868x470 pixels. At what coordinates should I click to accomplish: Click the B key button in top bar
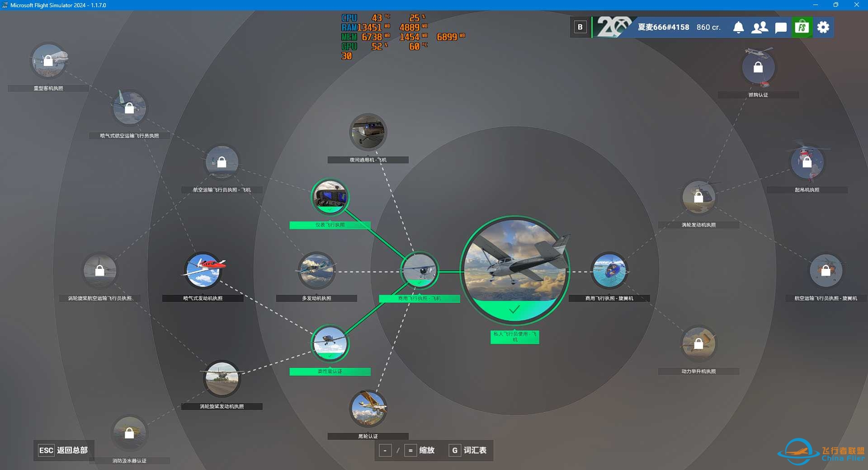coord(580,27)
